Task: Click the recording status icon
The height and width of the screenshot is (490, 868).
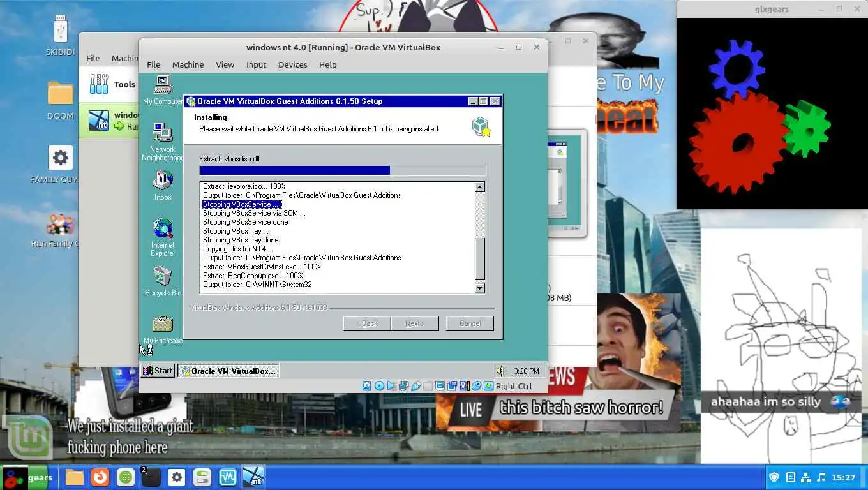Action: tap(452, 386)
